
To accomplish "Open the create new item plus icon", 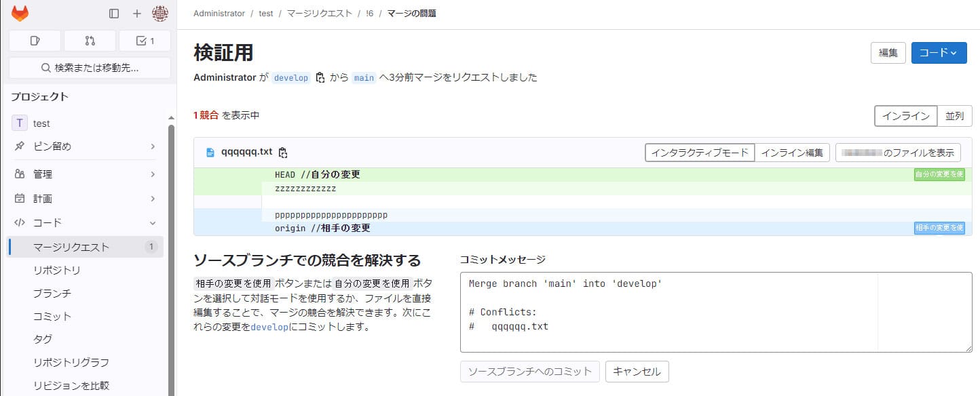I will (138, 13).
